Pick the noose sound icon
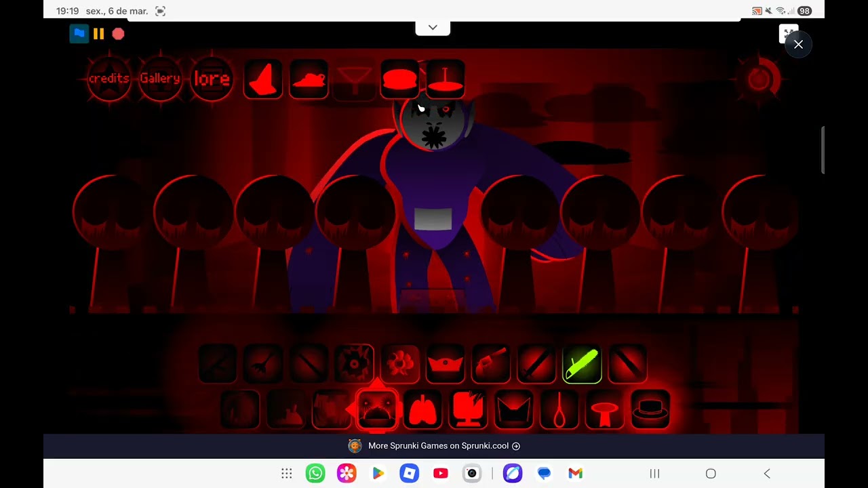This screenshot has width=868, height=488. [559, 410]
